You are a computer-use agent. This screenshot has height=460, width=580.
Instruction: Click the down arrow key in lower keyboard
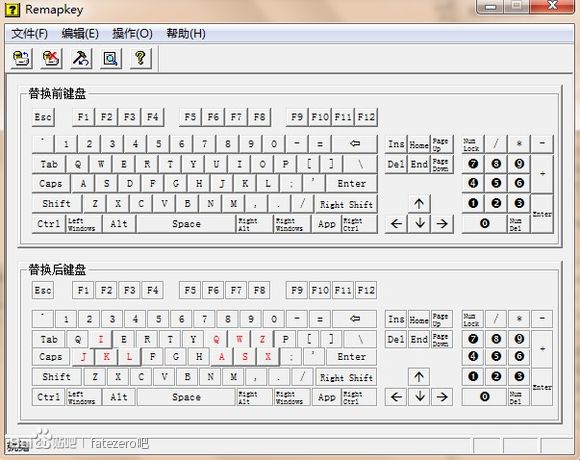[419, 397]
